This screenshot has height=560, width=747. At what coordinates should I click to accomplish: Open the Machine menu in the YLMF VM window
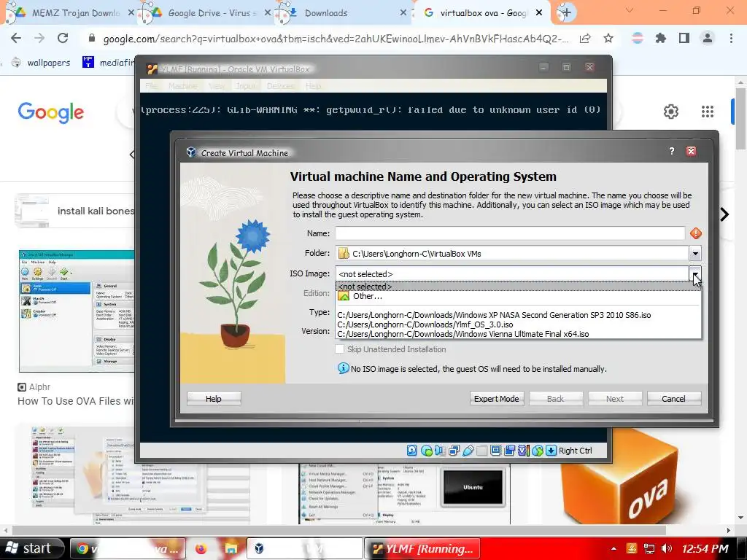tap(183, 86)
